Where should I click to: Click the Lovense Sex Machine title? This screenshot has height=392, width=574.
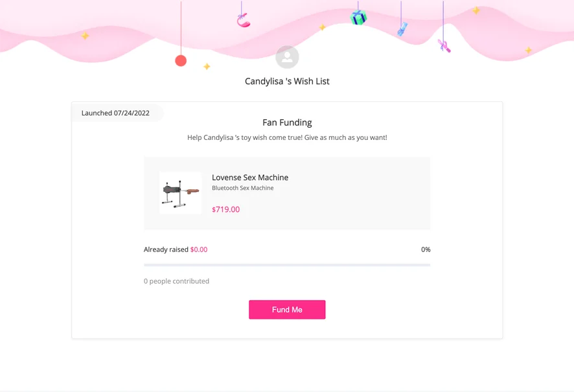click(x=250, y=178)
